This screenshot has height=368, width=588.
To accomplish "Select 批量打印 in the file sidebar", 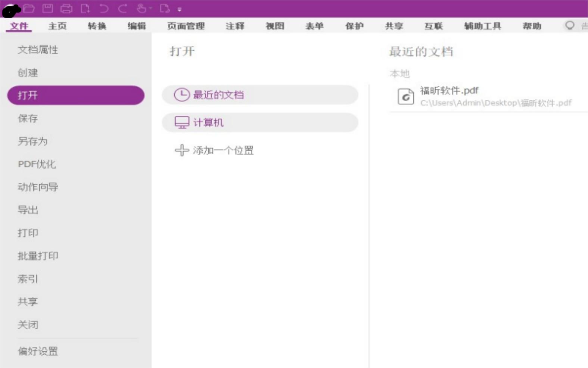I will (38, 256).
